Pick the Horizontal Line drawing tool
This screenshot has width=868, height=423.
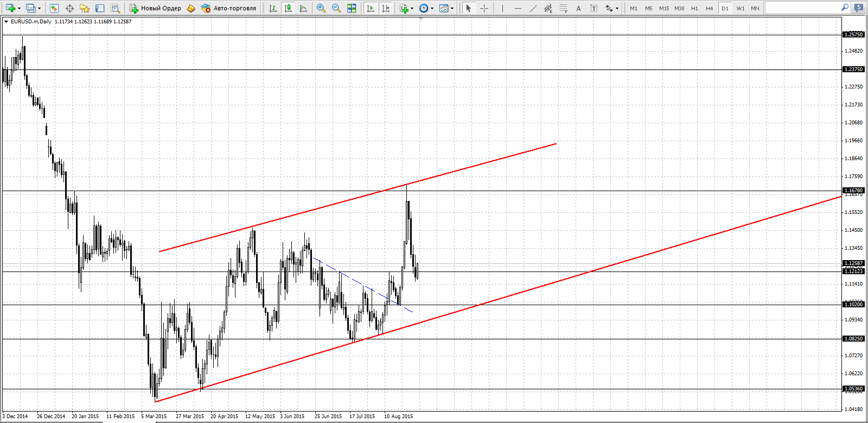click(x=518, y=8)
